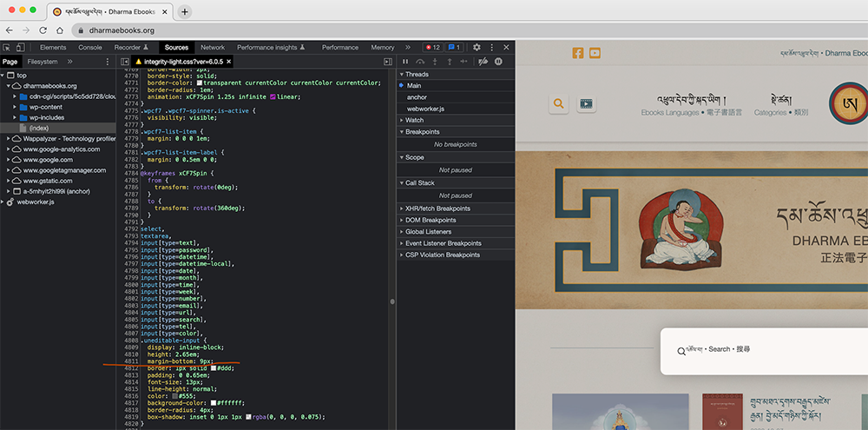Screen dimensions: 868x430
Task: Expand the wp-content folder
Action: click(15, 107)
